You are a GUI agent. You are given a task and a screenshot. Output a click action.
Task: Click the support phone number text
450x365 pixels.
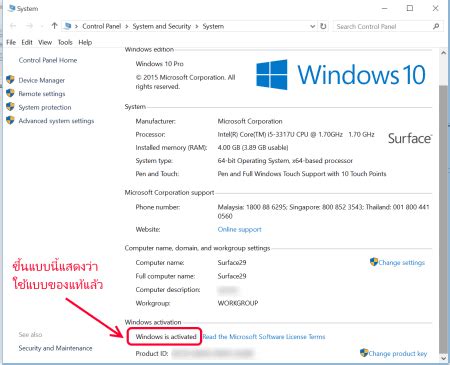323,211
